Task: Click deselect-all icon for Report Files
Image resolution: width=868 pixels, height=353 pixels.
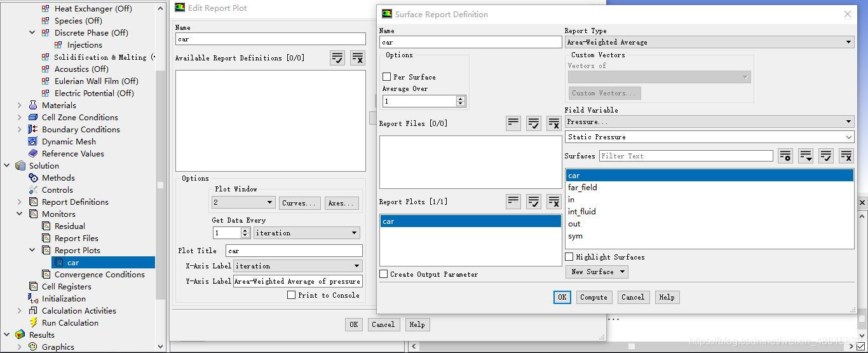Action: point(553,123)
